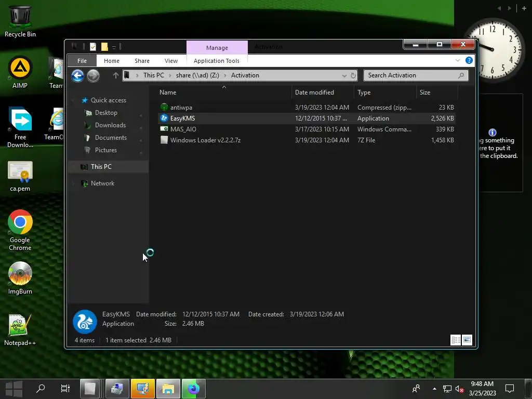Click the Manage contextual tab

(x=217, y=48)
